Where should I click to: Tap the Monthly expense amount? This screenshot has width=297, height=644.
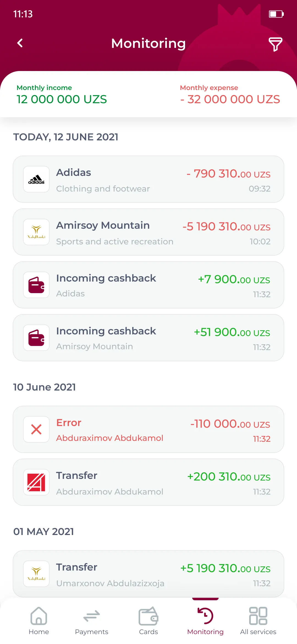coord(230,99)
